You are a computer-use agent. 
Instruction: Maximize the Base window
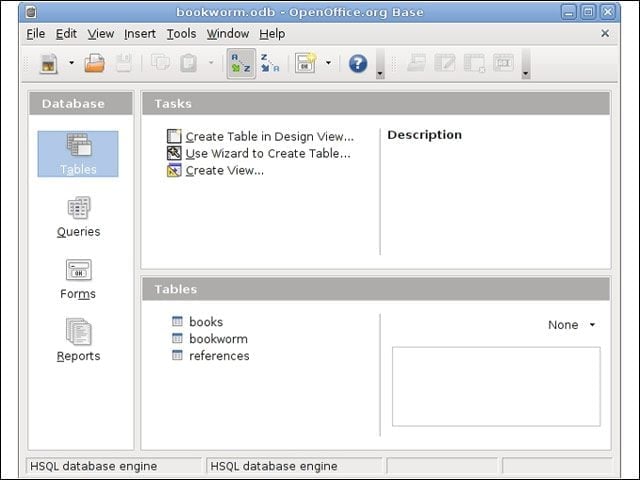588,12
